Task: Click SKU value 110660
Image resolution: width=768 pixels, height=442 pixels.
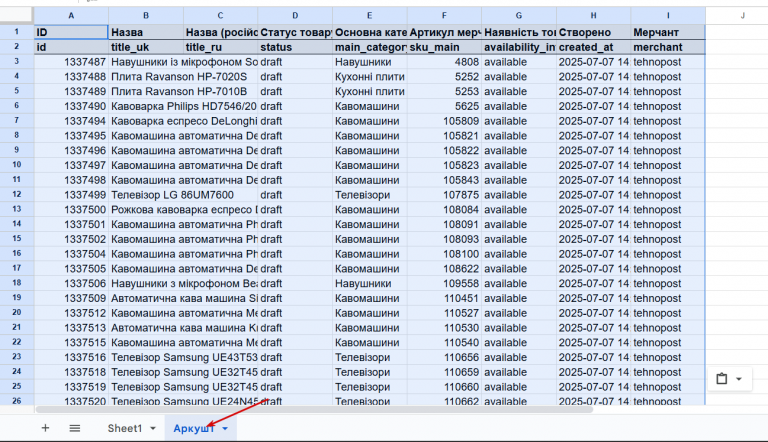Action: 444,387
